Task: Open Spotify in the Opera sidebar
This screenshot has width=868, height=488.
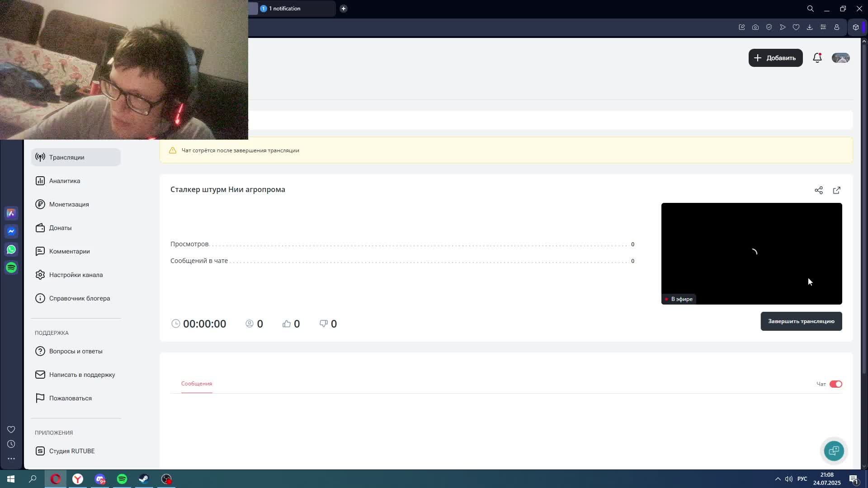Action: point(11,267)
